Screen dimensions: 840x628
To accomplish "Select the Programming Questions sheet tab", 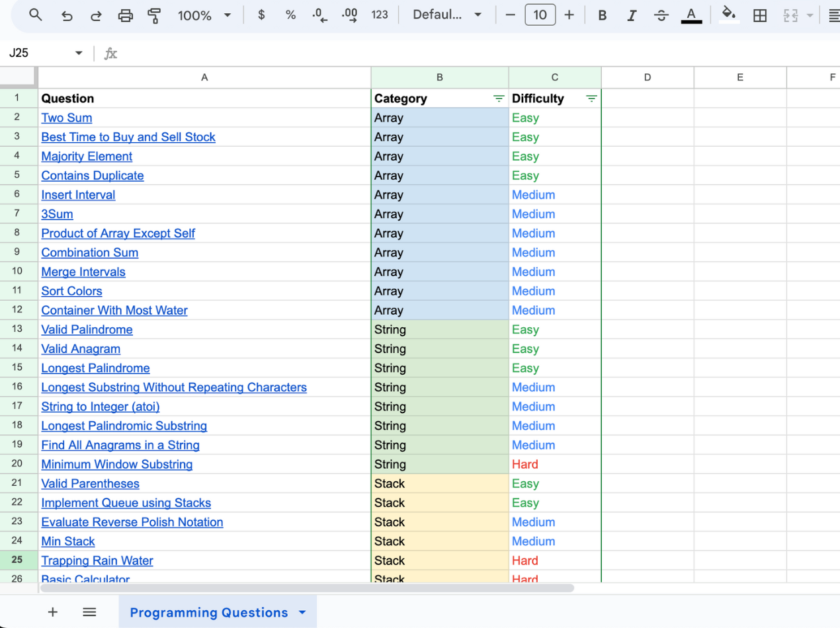I will pyautogui.click(x=209, y=612).
